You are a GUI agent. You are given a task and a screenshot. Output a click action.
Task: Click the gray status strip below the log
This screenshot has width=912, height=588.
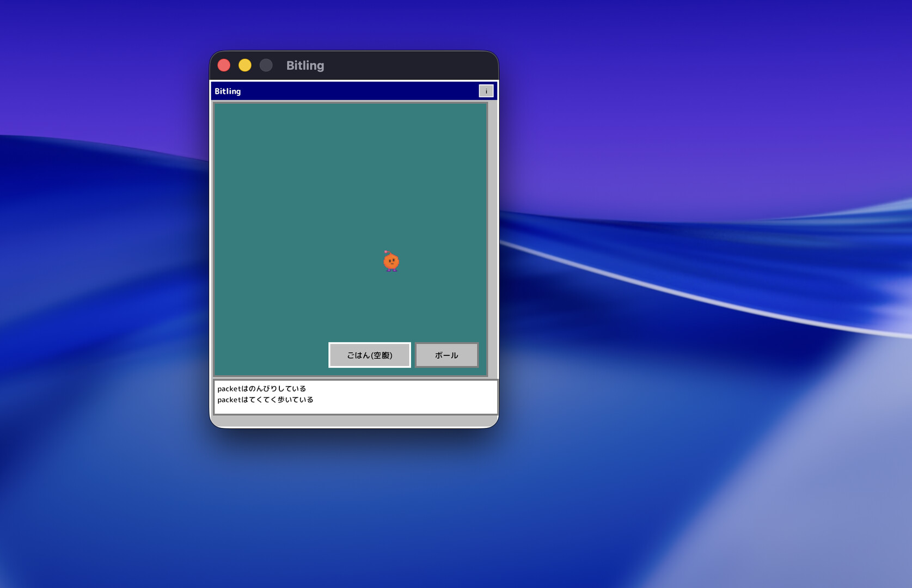(354, 421)
